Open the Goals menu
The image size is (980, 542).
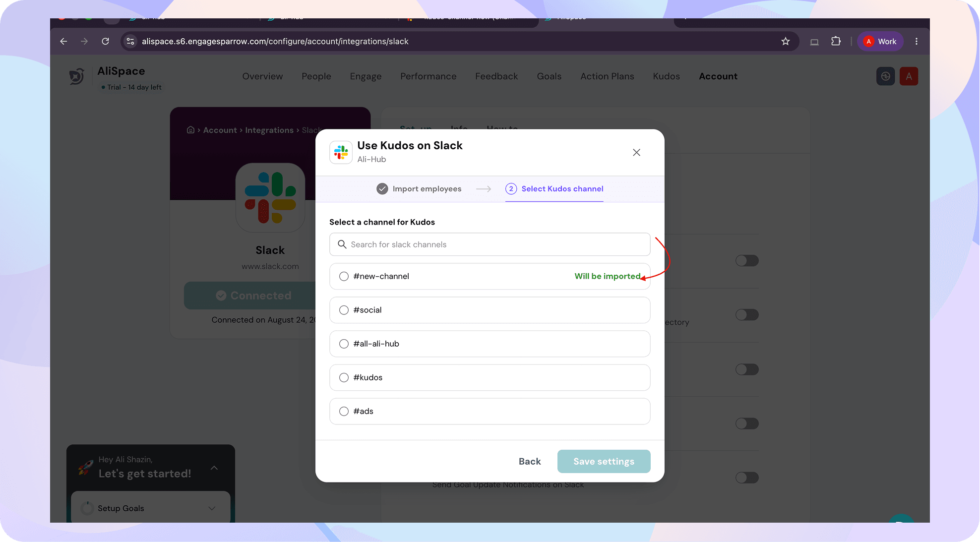coord(549,76)
